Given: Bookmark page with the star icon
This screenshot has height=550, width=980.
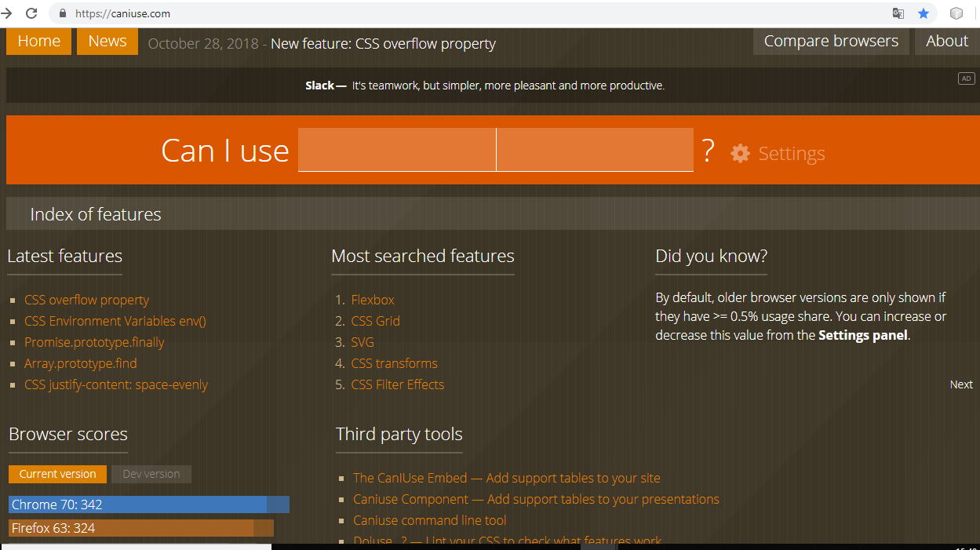Looking at the screenshot, I should click(x=924, y=13).
